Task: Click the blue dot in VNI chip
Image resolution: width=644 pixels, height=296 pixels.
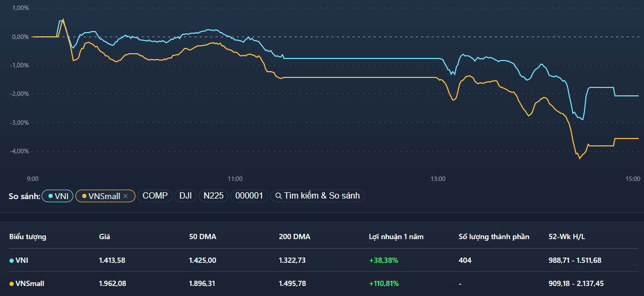Action: (x=51, y=196)
